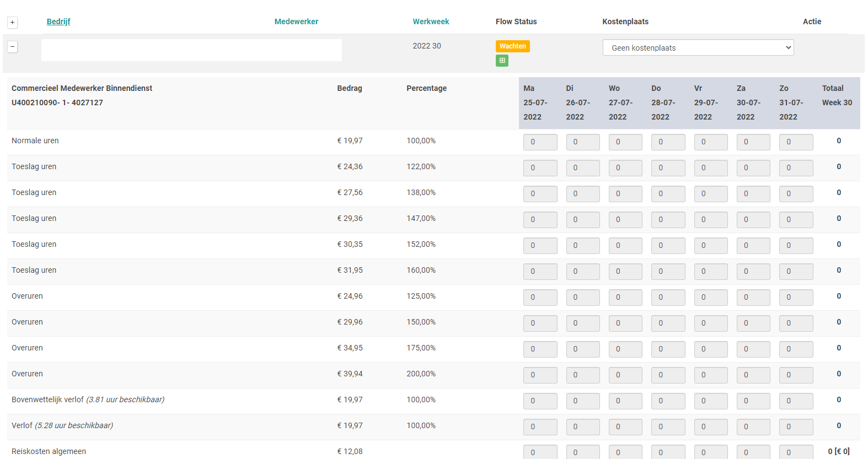Viewport: 868px width, 459px height.
Task: Click Toeslag uren 122,00% Wednesday hours field
Action: tap(625, 168)
